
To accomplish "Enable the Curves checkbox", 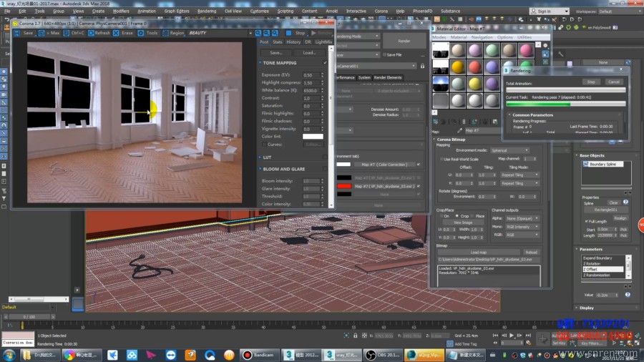I will (263, 145).
